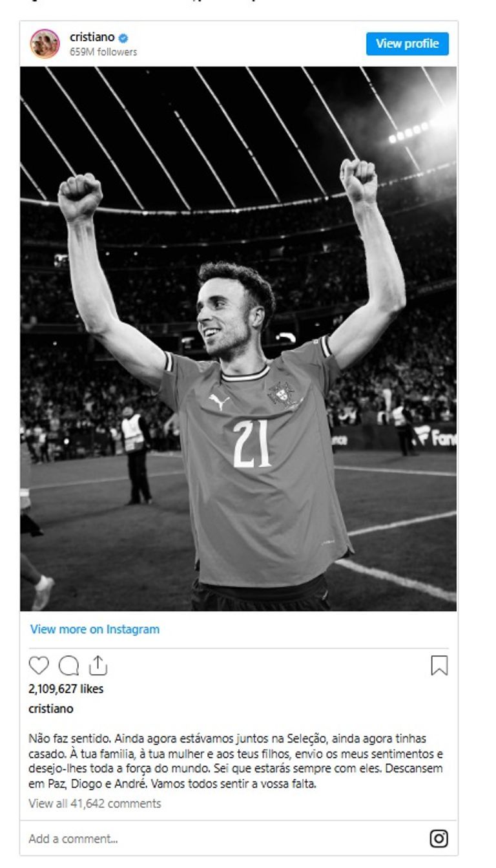This screenshot has height=868, width=496.
Task: Open the 2,109,627 likes list
Action: tap(66, 689)
